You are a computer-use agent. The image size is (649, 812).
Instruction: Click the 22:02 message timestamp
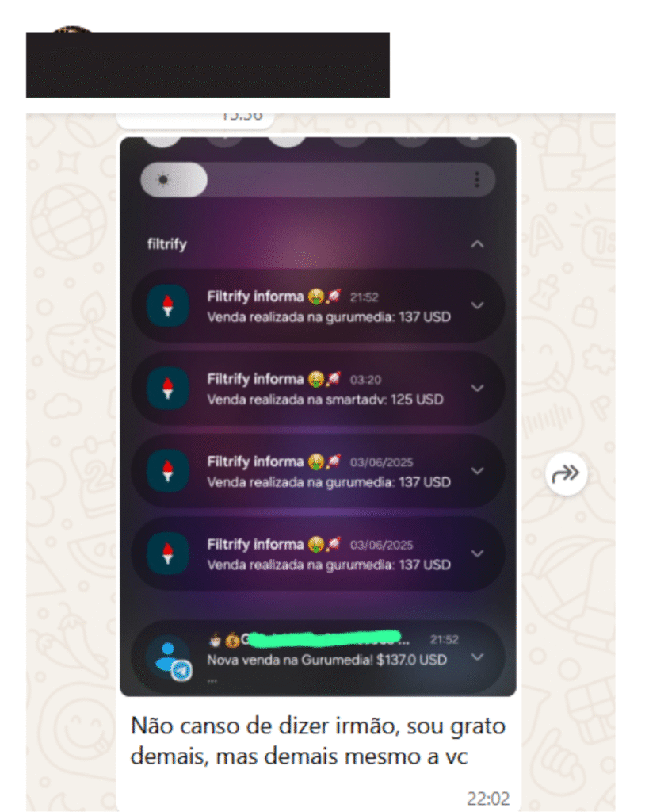pos(488,799)
